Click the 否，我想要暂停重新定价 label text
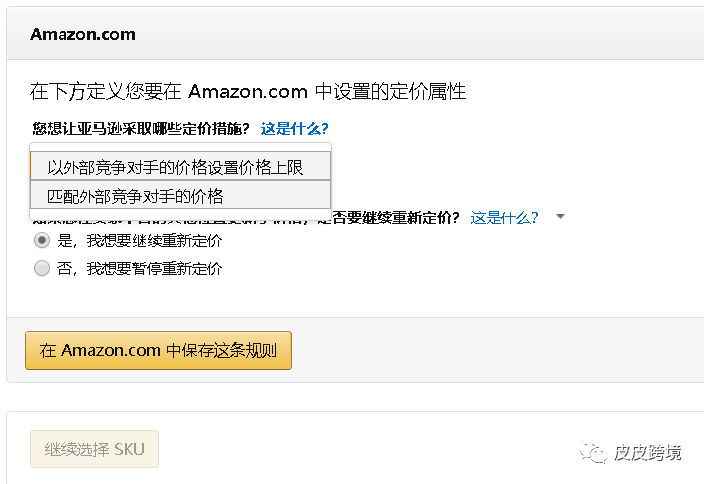704x484 pixels. click(x=140, y=268)
